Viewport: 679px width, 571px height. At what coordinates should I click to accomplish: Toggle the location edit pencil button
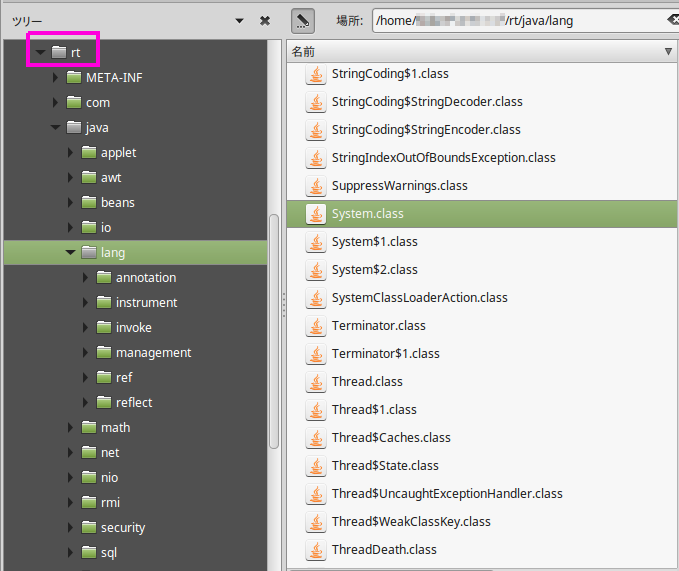pos(304,20)
